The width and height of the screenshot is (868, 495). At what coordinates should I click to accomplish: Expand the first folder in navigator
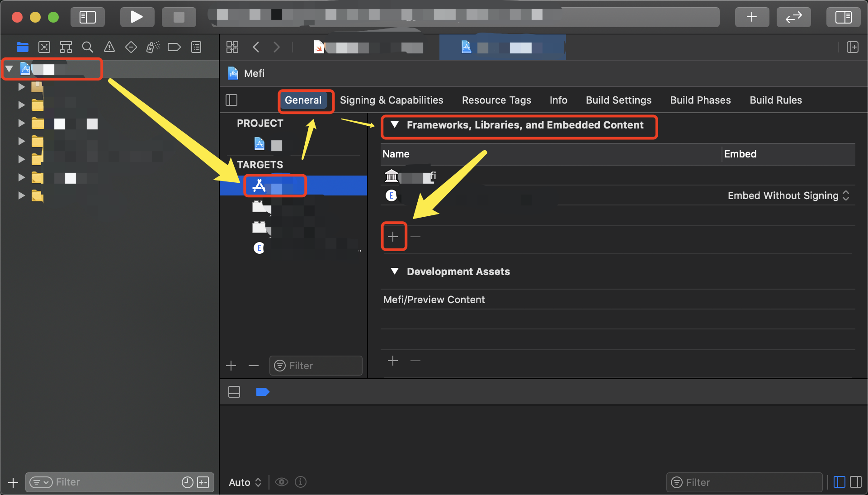[21, 87]
